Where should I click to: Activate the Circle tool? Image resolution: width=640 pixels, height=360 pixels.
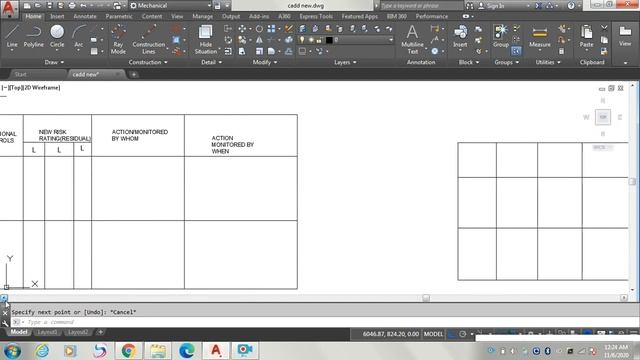pos(57,36)
